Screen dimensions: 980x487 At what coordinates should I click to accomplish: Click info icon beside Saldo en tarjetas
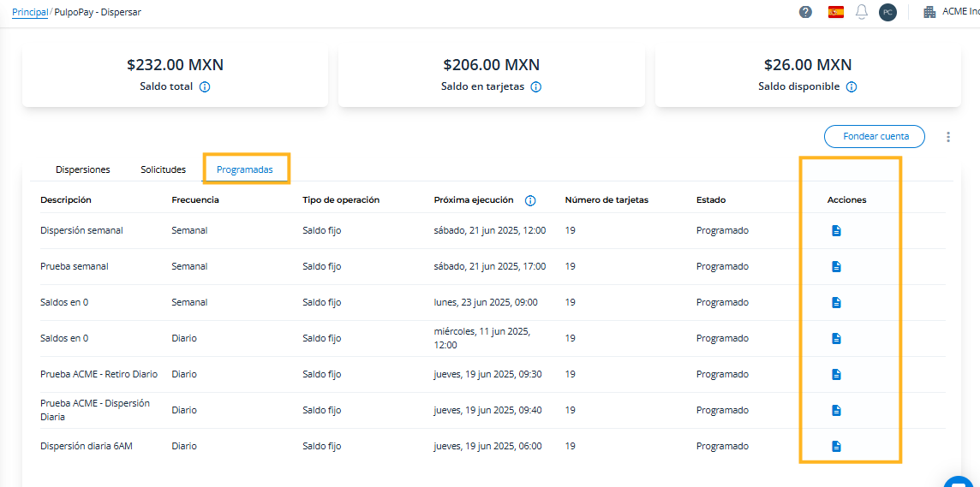point(535,86)
